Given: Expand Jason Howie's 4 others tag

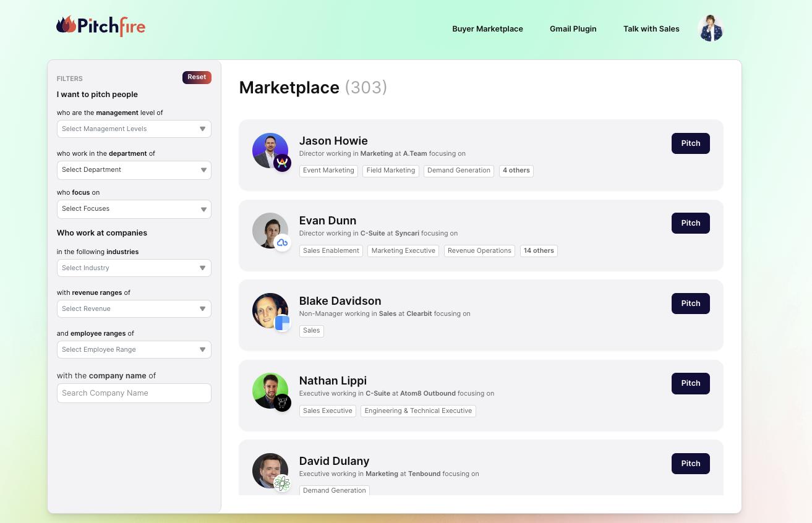Looking at the screenshot, I should [x=516, y=171].
